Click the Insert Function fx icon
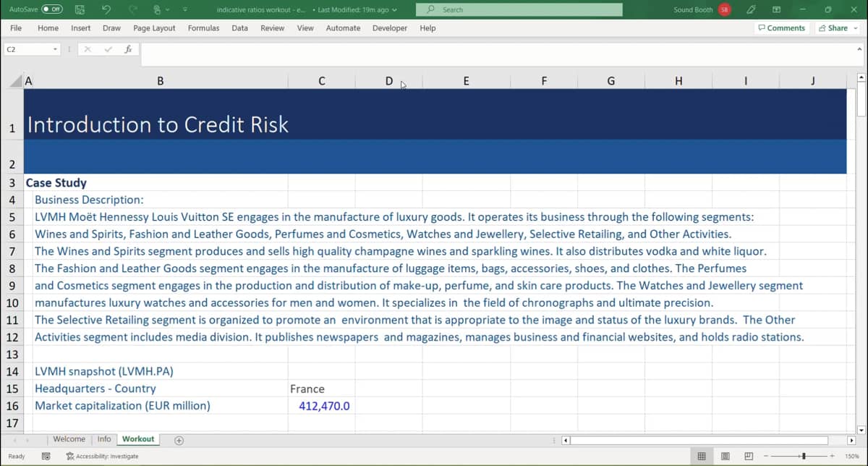 [128, 49]
